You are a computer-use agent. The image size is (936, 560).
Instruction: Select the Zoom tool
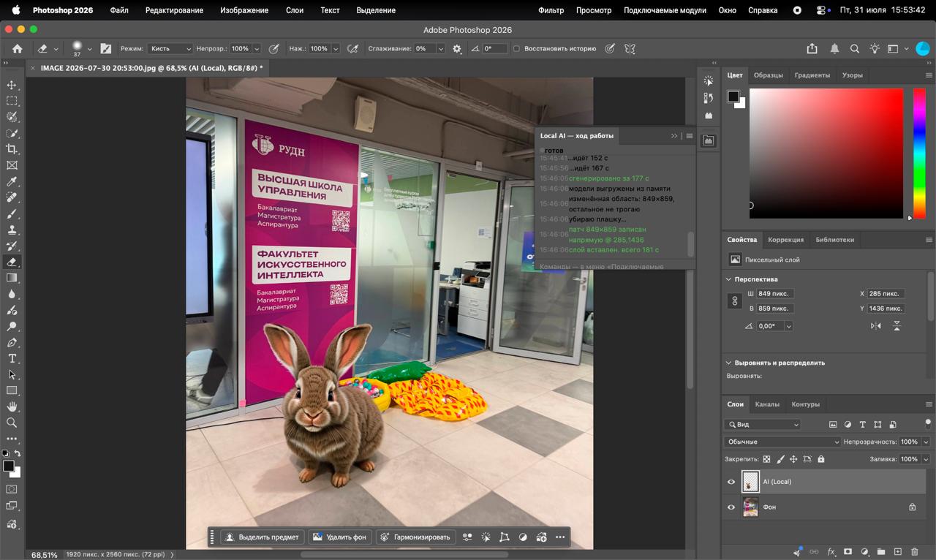[12, 423]
